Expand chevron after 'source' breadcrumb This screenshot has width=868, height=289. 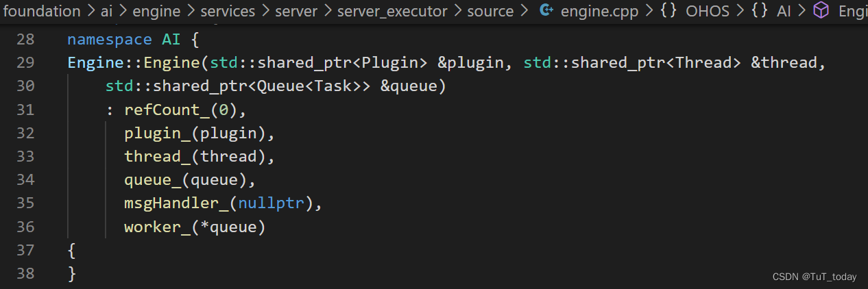(x=525, y=11)
